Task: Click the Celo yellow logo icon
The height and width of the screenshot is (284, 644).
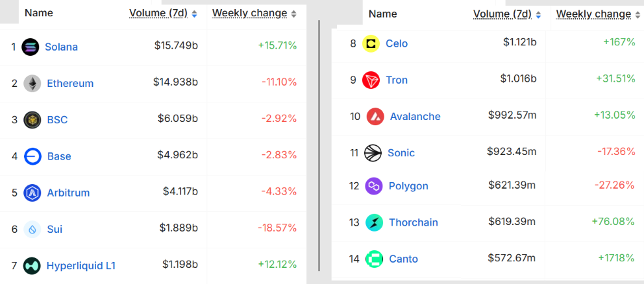Action: click(x=371, y=43)
